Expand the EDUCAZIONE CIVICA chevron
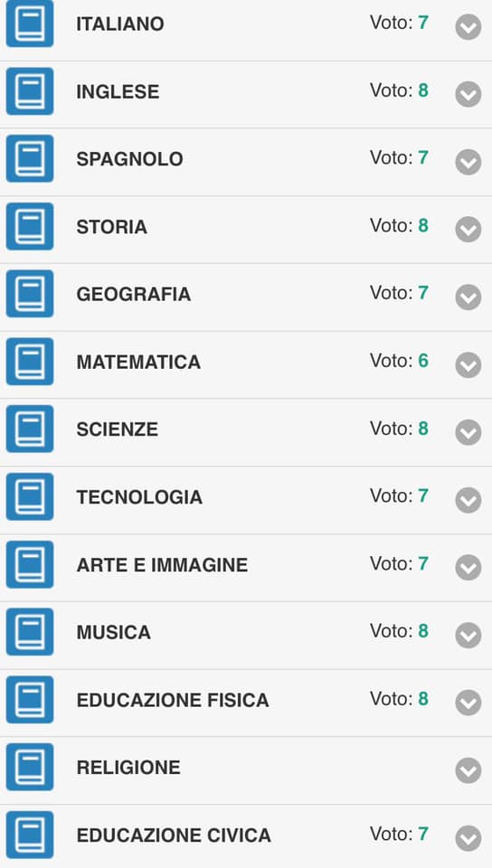The image size is (492, 868). 468,838
